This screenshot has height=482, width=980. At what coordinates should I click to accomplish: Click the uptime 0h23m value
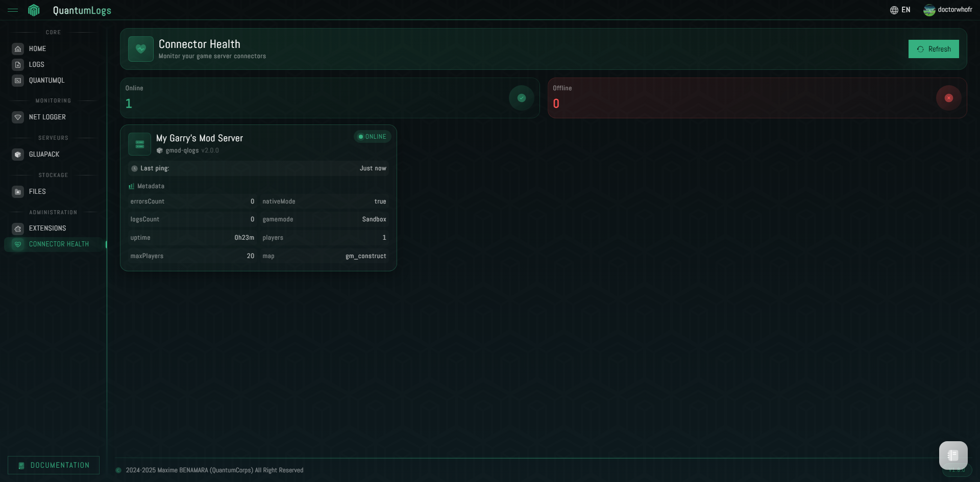pyautogui.click(x=244, y=238)
